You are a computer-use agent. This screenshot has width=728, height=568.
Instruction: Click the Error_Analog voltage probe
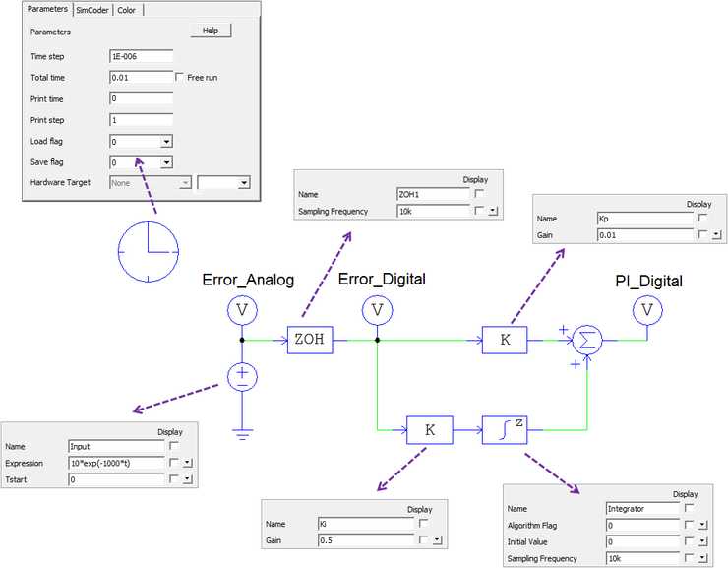pyautogui.click(x=242, y=311)
